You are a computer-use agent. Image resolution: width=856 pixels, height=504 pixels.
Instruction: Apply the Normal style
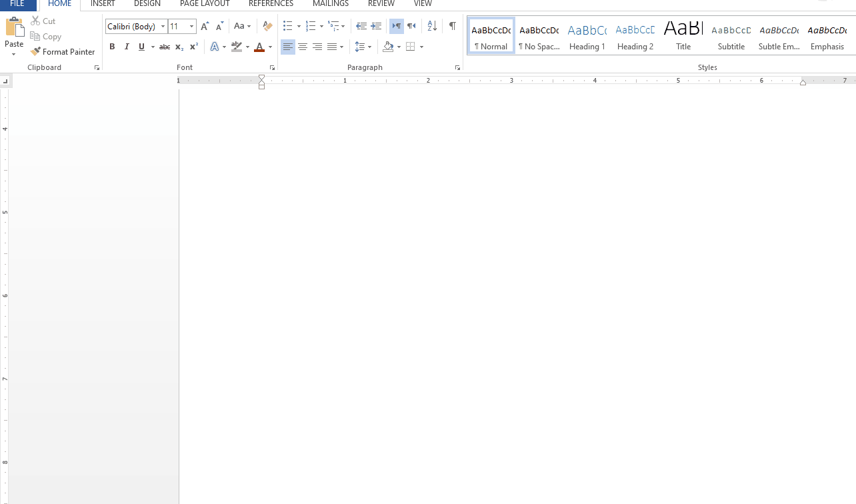pos(491,36)
